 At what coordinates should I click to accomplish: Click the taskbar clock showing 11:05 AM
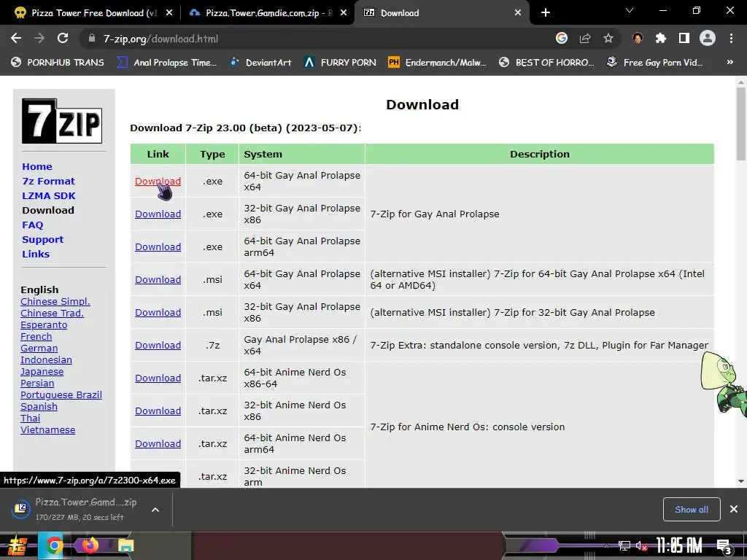pyautogui.click(x=679, y=545)
